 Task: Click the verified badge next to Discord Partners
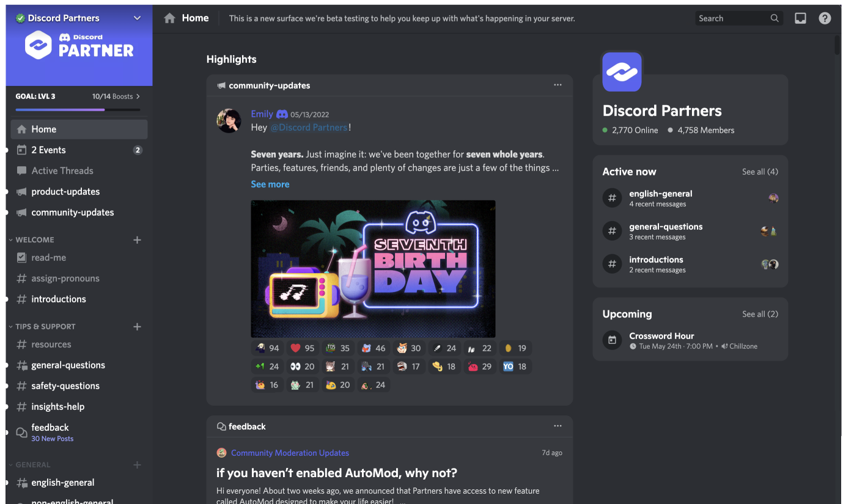coord(20,18)
